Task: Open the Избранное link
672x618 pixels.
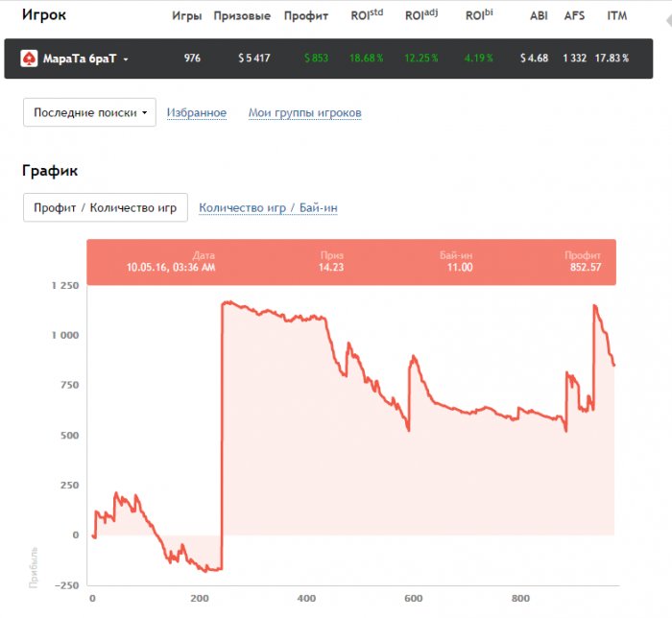Action: tap(197, 113)
